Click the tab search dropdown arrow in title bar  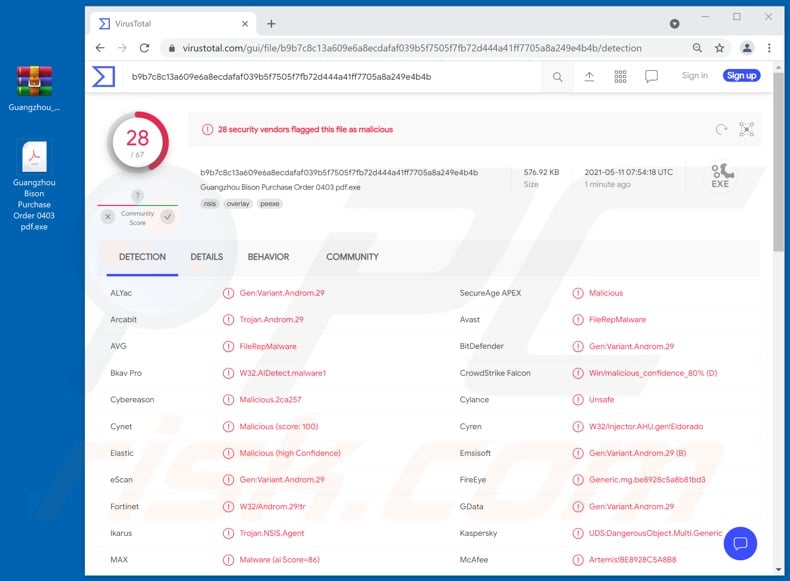coord(674,24)
